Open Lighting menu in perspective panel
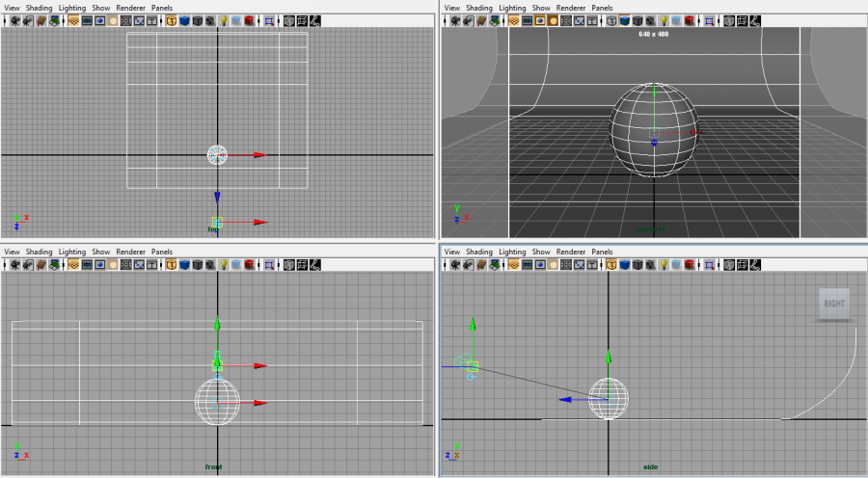 [512, 8]
